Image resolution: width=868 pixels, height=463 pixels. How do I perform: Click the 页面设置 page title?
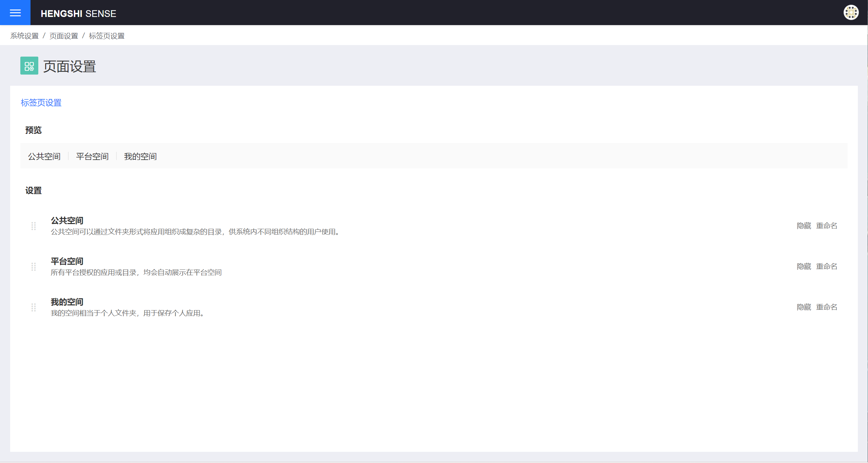tap(69, 66)
